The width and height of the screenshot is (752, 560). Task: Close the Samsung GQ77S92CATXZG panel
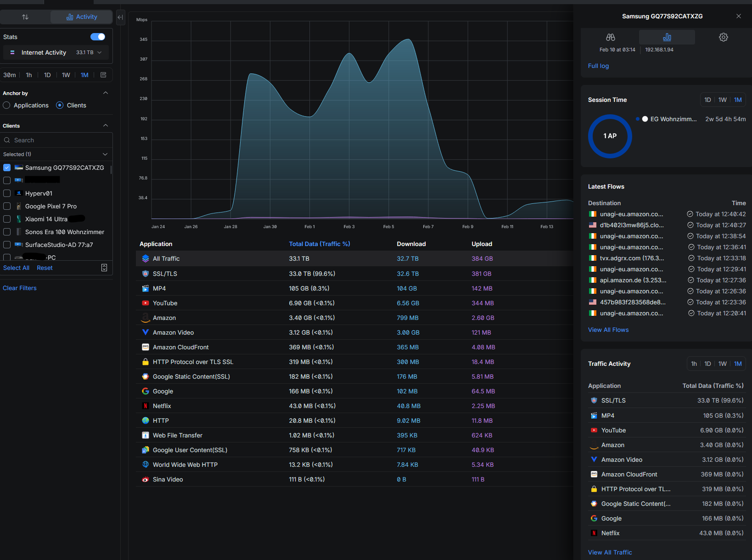click(739, 16)
